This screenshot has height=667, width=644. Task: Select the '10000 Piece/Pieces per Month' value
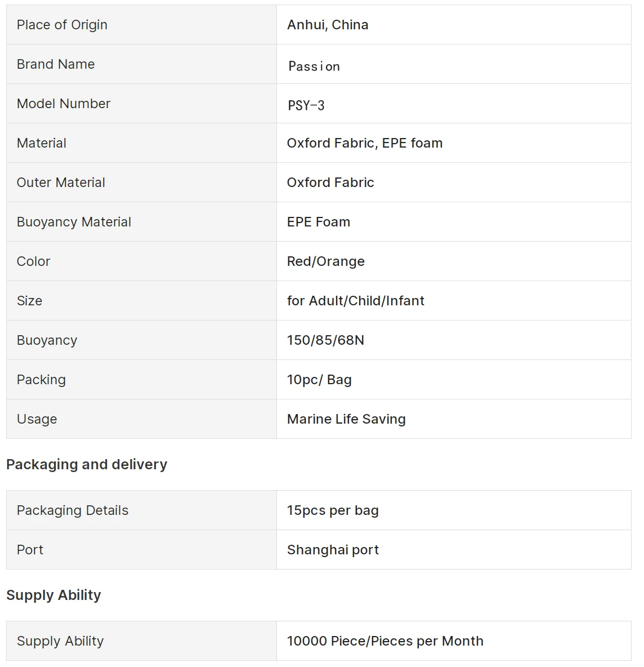click(385, 641)
